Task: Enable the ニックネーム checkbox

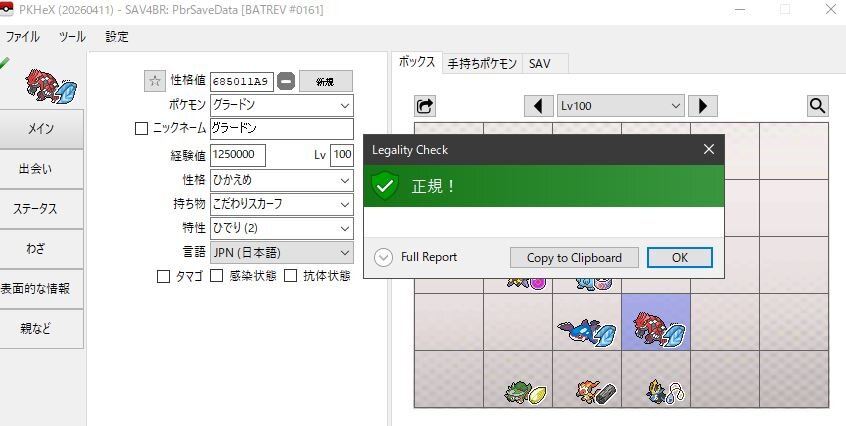Action: (x=141, y=129)
